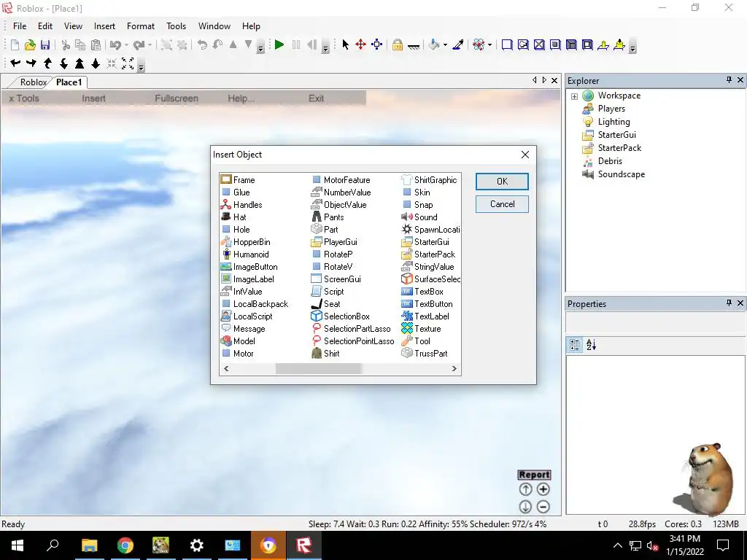Click the Material atom icon
Image resolution: width=747 pixels, height=560 pixels.
coord(479,44)
